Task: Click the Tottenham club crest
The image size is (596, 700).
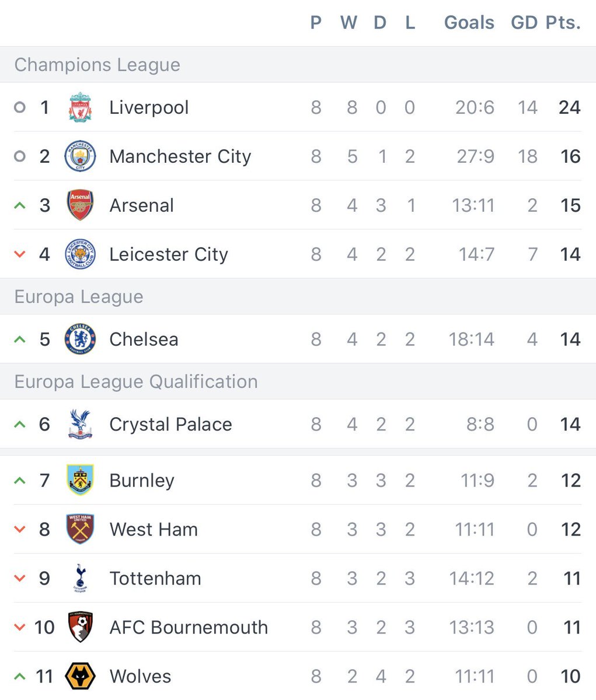Action: pyautogui.click(x=80, y=578)
